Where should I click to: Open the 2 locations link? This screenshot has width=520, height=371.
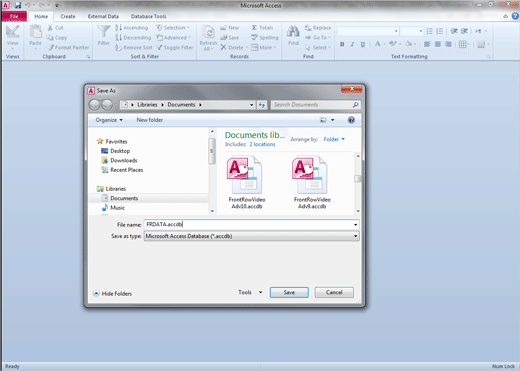262,144
